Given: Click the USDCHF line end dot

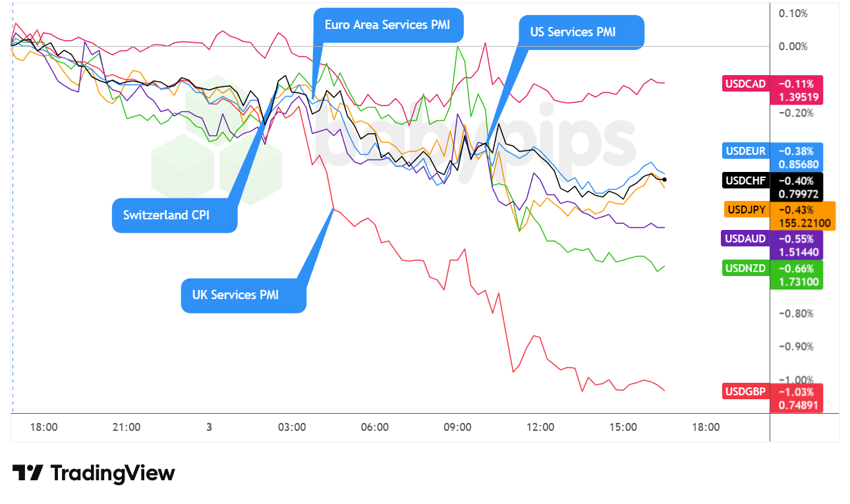Looking at the screenshot, I should 664,179.
